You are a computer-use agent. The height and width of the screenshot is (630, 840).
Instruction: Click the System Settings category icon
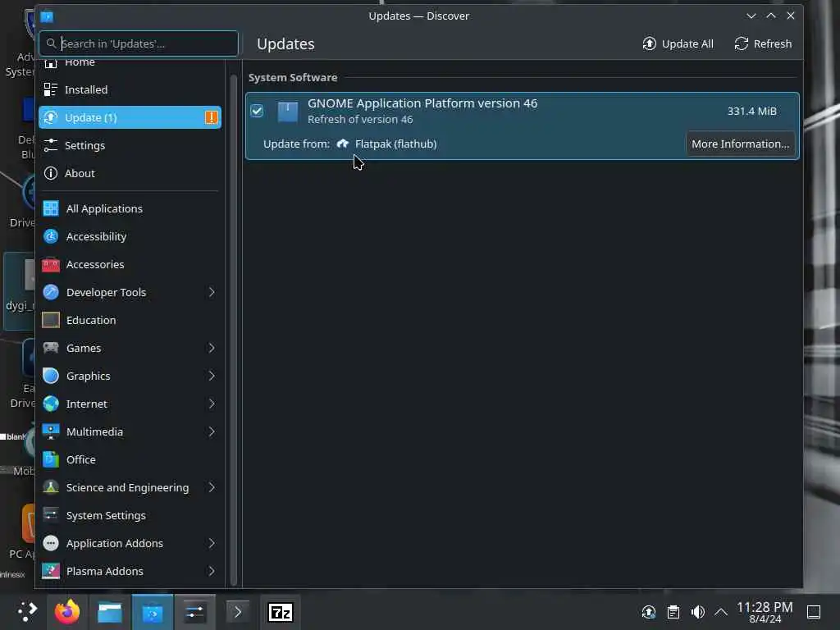pyautogui.click(x=51, y=515)
